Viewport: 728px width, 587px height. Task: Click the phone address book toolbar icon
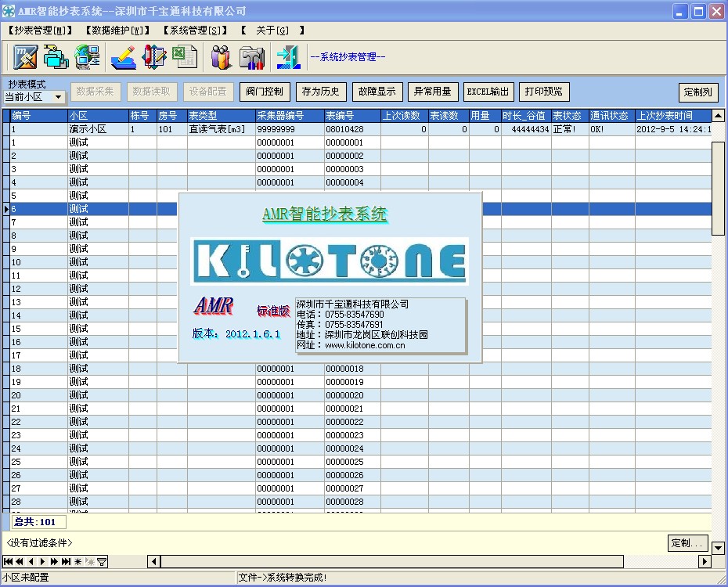pos(154,57)
